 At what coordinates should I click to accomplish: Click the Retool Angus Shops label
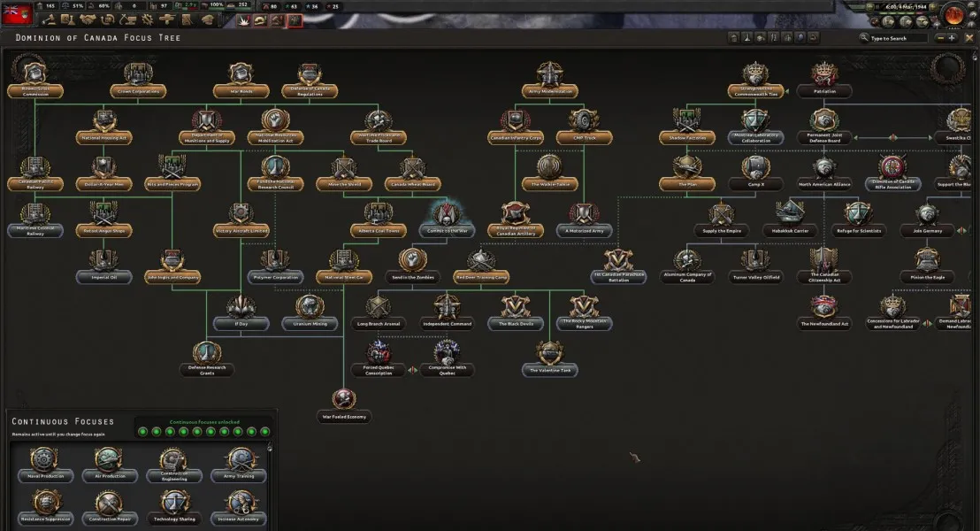click(103, 231)
